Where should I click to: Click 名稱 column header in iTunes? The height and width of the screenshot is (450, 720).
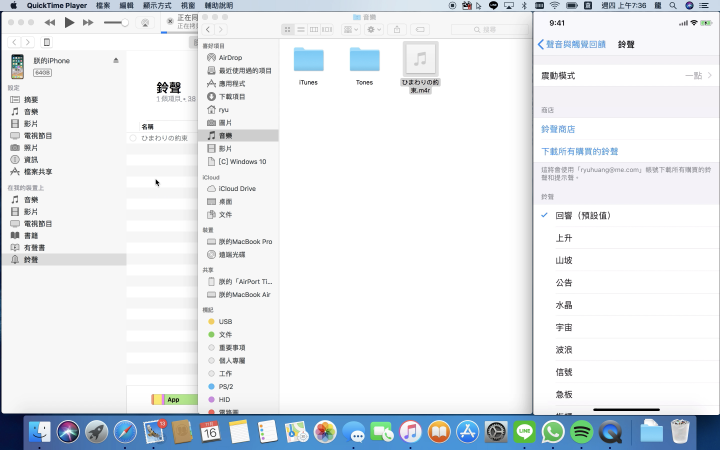(x=147, y=126)
